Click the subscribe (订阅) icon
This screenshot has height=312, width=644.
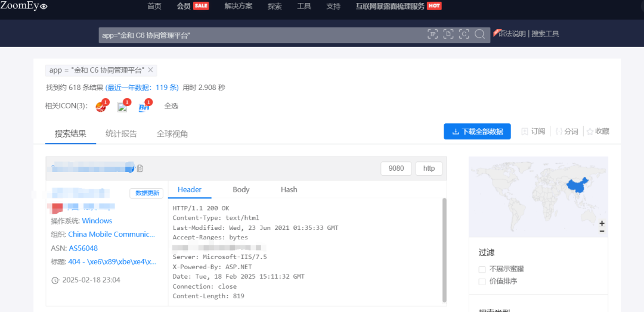coord(525,132)
